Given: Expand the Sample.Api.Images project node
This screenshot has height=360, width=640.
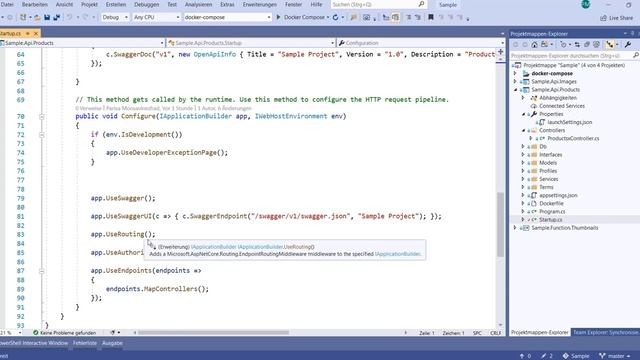Looking at the screenshot, I should pos(515,82).
